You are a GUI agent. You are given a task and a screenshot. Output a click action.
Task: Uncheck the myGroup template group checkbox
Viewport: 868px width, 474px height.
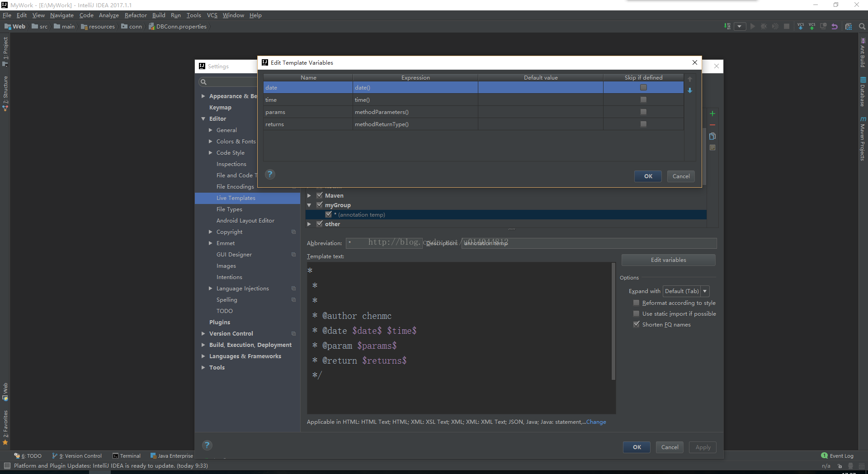pyautogui.click(x=320, y=205)
